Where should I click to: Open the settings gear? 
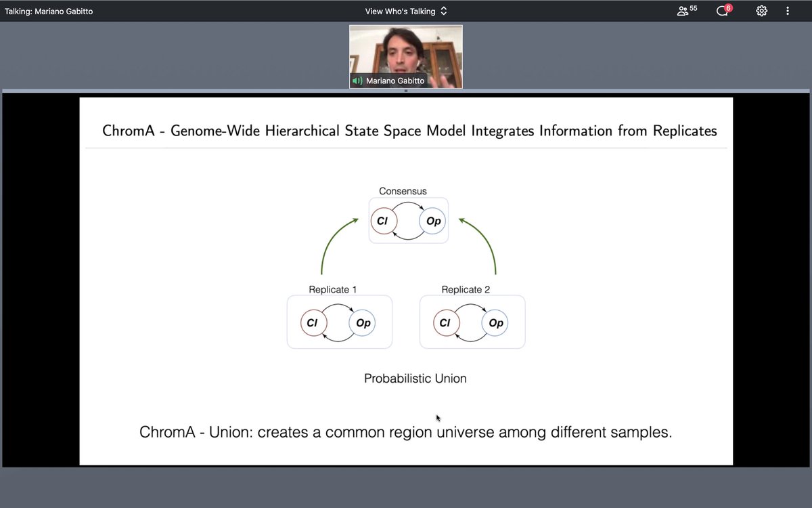[x=762, y=11]
